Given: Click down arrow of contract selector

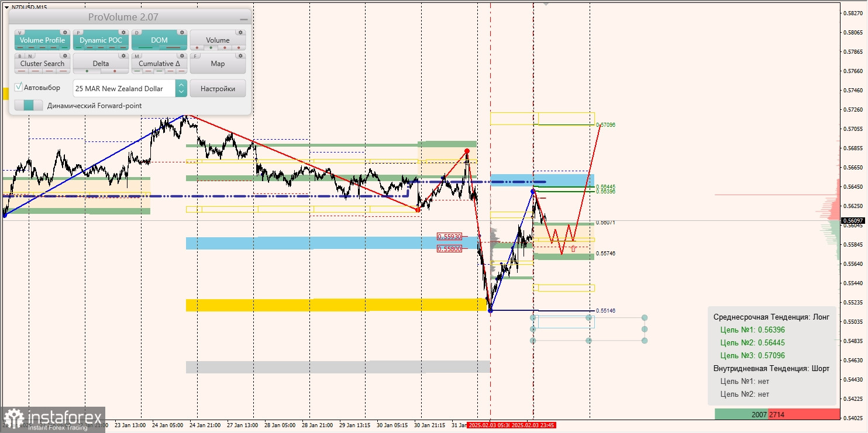Looking at the screenshot, I should [181, 92].
